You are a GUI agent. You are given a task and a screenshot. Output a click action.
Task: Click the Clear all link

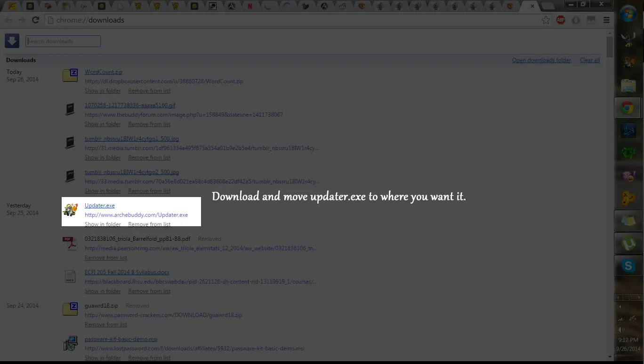tap(589, 60)
